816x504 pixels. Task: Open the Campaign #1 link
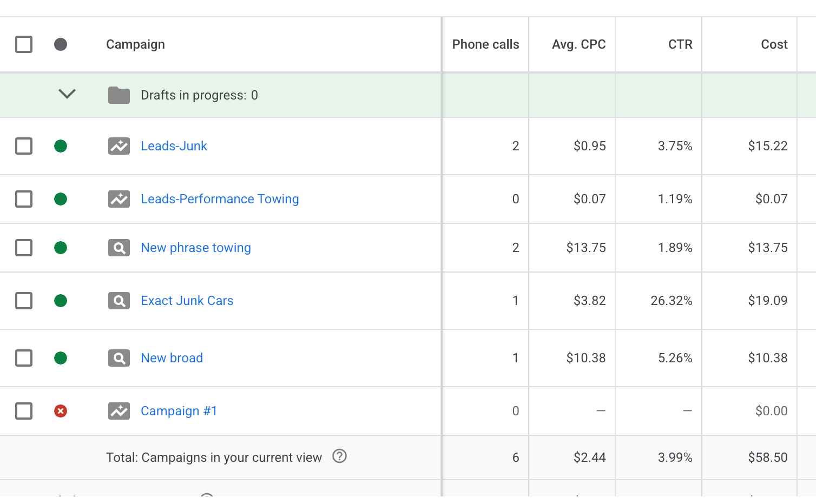(179, 411)
